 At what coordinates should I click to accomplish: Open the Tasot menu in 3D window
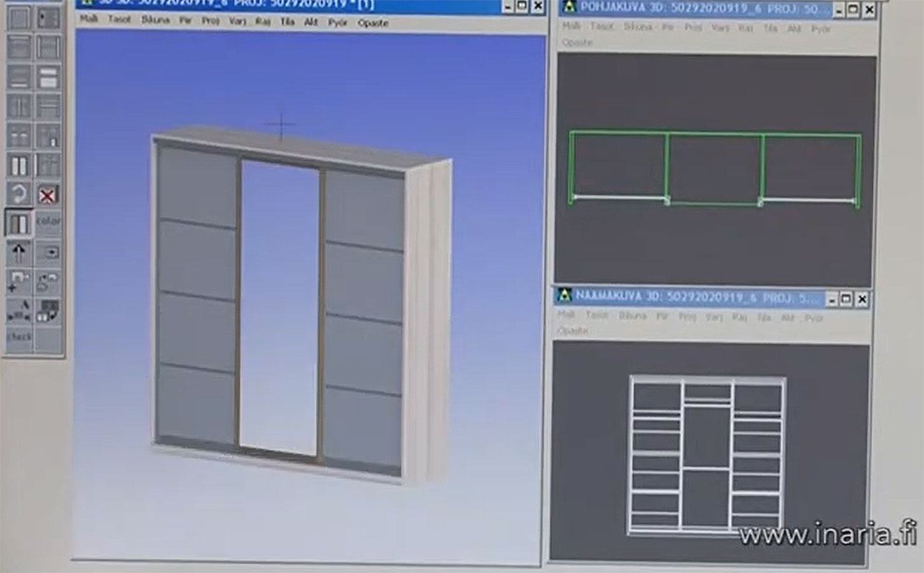coord(119,20)
